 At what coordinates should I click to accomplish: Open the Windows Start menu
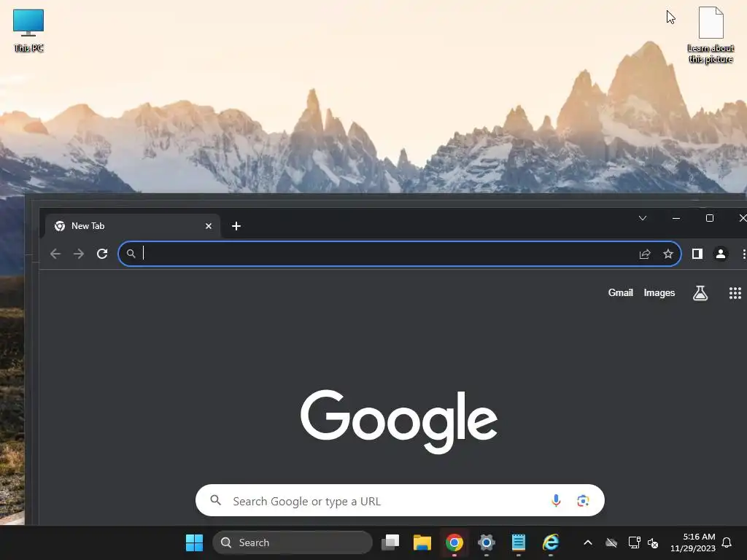pos(194,542)
